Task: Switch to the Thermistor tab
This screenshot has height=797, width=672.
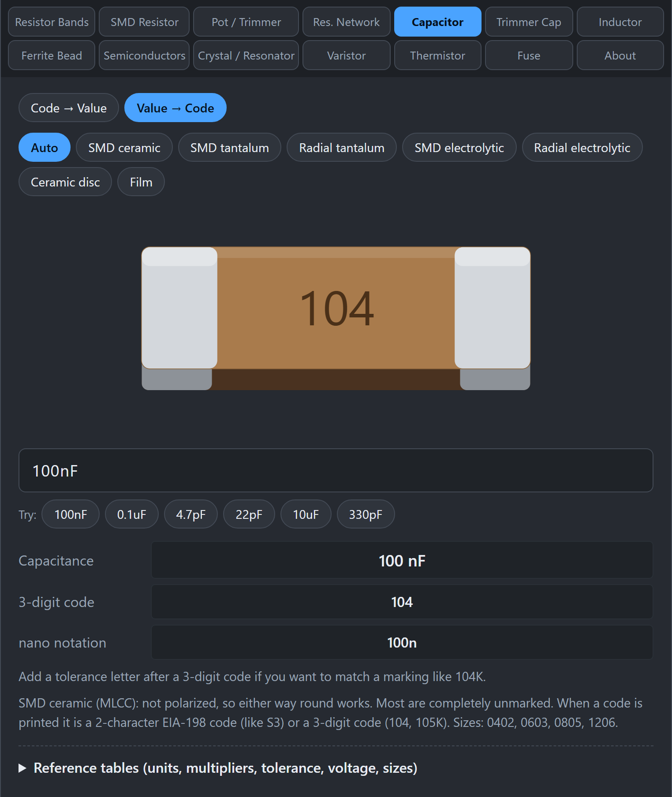Action: coord(437,55)
